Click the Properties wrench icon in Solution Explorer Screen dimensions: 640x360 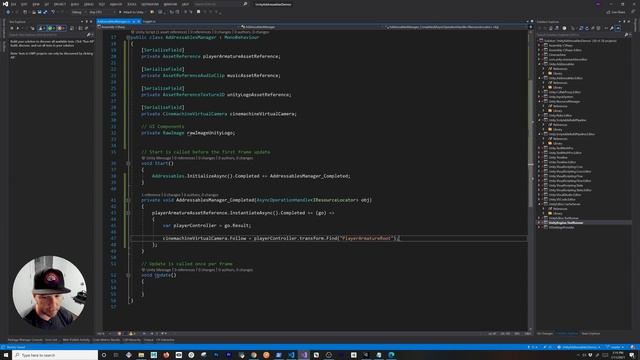[611, 28]
